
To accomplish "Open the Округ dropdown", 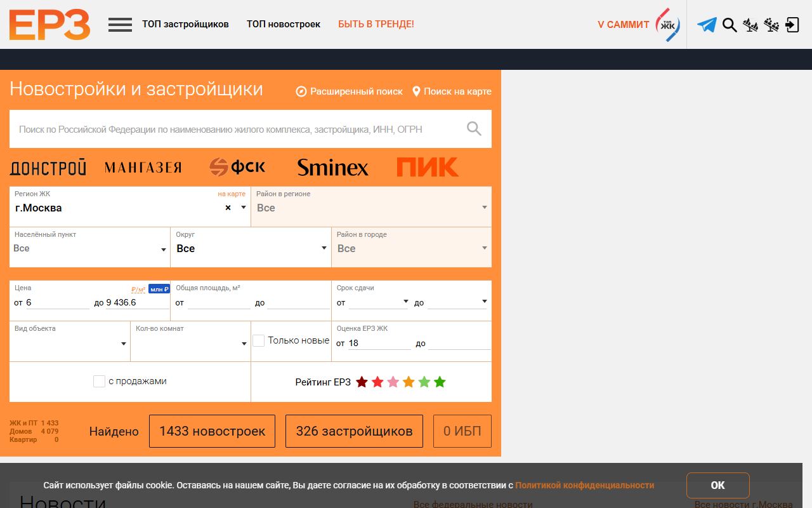I will click(x=251, y=247).
